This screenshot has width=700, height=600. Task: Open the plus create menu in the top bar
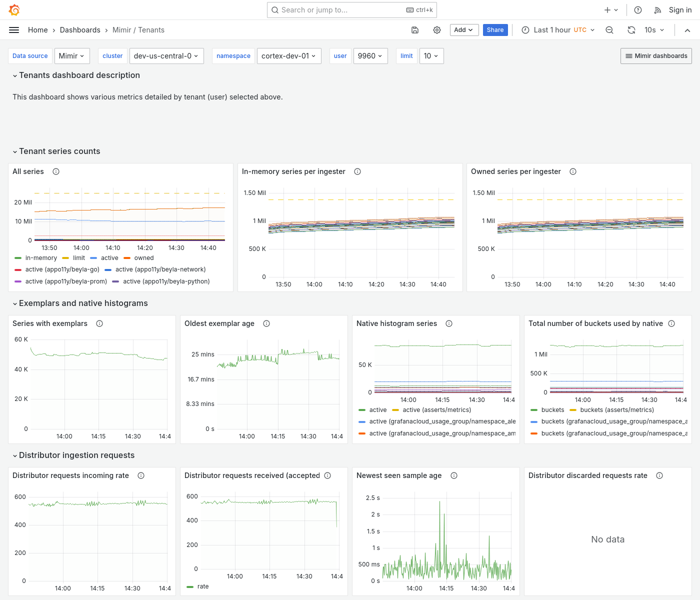point(610,9)
